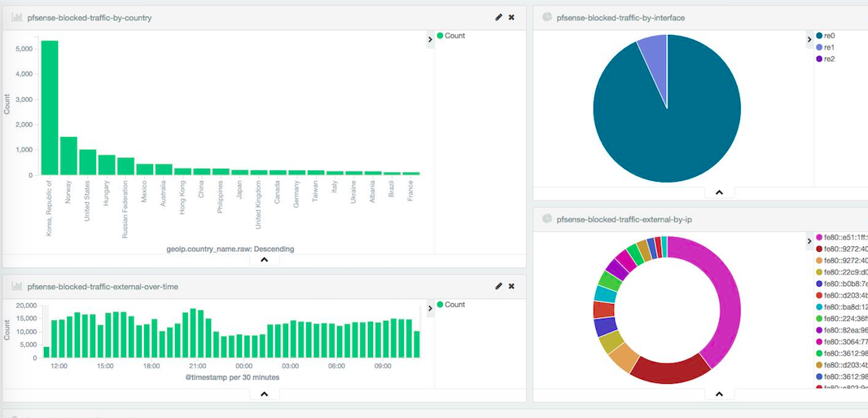Click the United Kingdom axis label

[258, 204]
